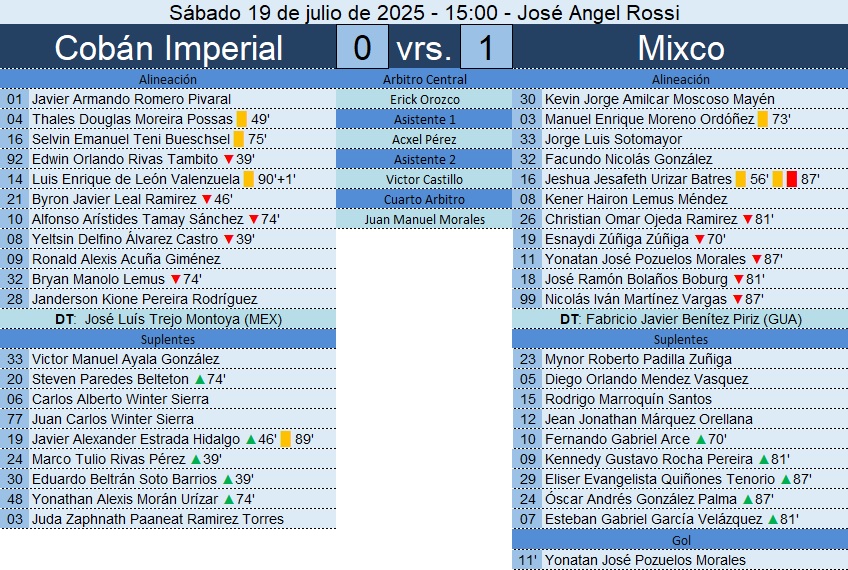Click the green substitution arrow beside Steven Paredes Belteton
The width and height of the screenshot is (848, 570).
coord(199,379)
